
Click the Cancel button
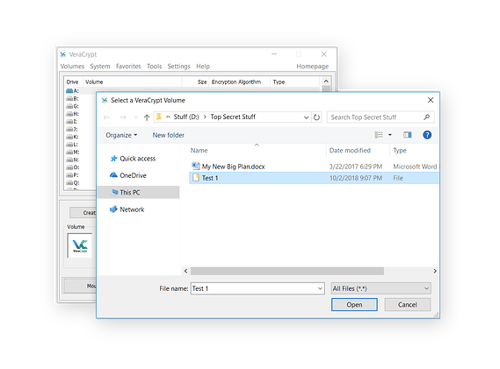408,304
